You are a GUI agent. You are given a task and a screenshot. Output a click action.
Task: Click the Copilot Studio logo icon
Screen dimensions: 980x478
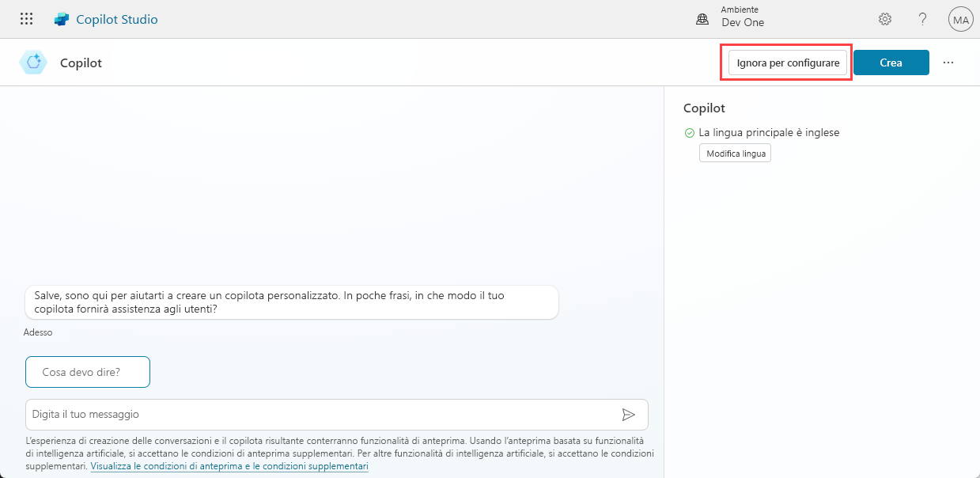tap(61, 18)
